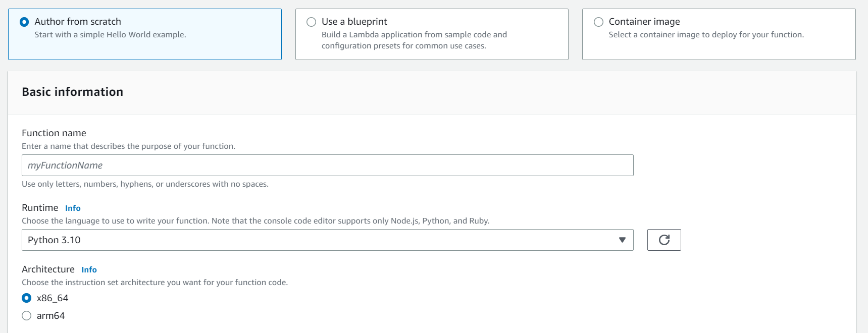Click the Function name field label

point(54,133)
